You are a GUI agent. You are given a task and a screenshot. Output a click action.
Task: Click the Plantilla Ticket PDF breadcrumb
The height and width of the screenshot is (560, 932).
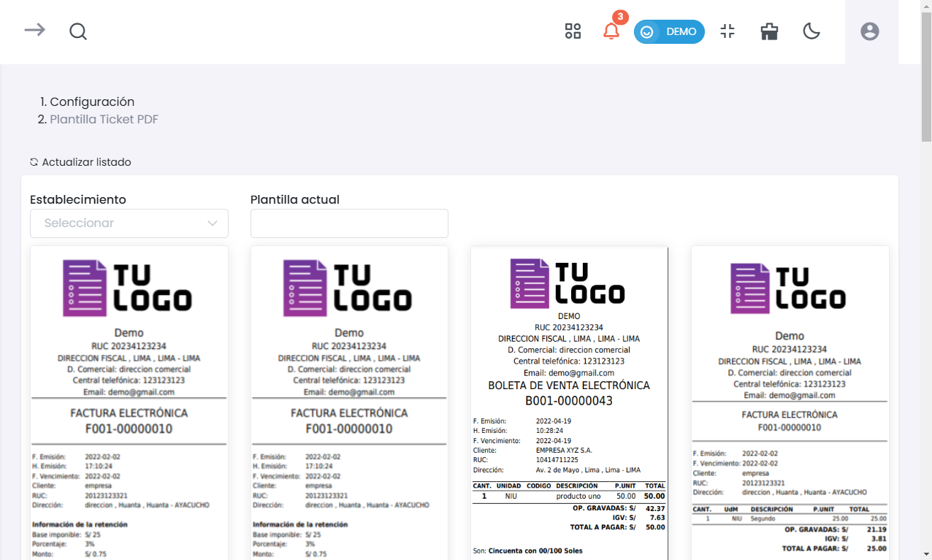point(104,119)
